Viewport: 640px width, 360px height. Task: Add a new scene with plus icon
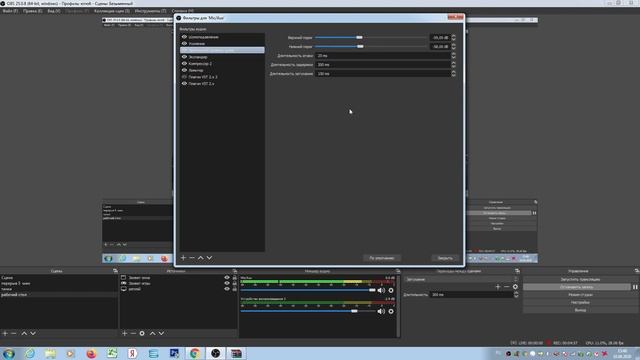click(5, 333)
